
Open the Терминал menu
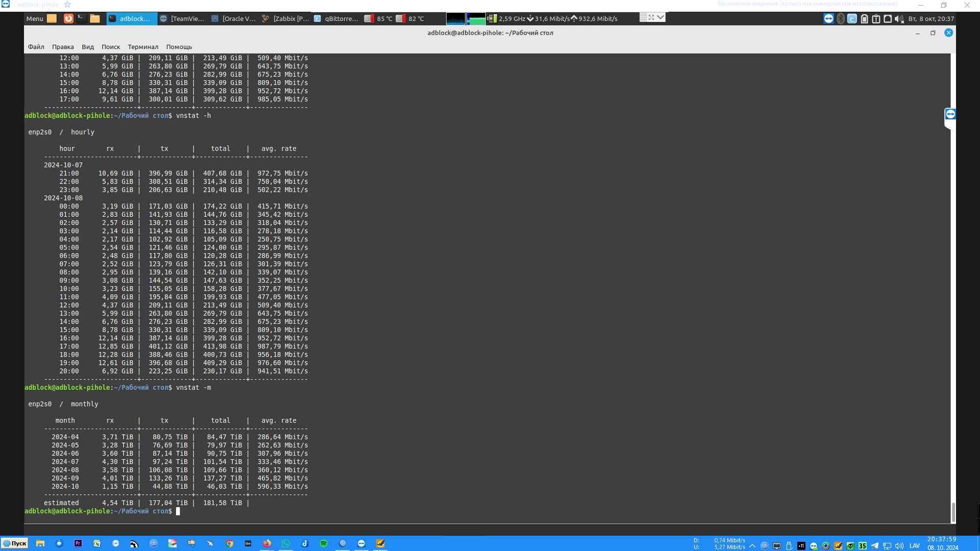[142, 46]
